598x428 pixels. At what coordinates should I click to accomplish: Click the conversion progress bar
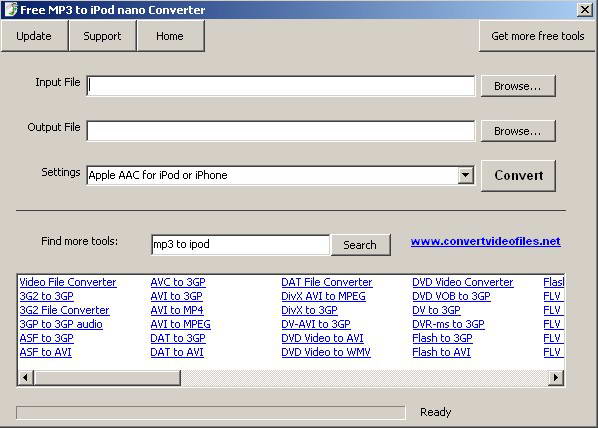pyautogui.click(x=211, y=413)
